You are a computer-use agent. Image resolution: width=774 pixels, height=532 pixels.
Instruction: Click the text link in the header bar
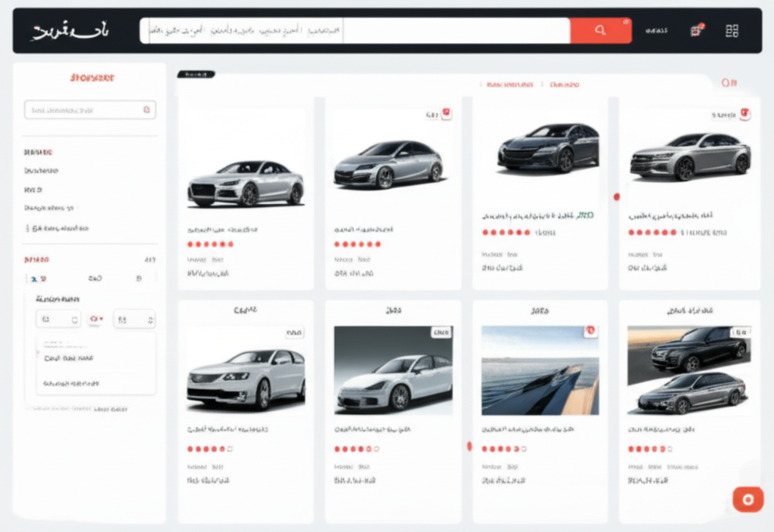[656, 31]
